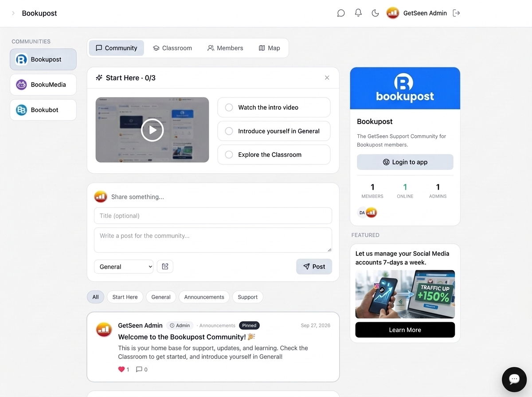Image resolution: width=532 pixels, height=397 pixels.
Task: Filter posts by General
Action: 161,297
